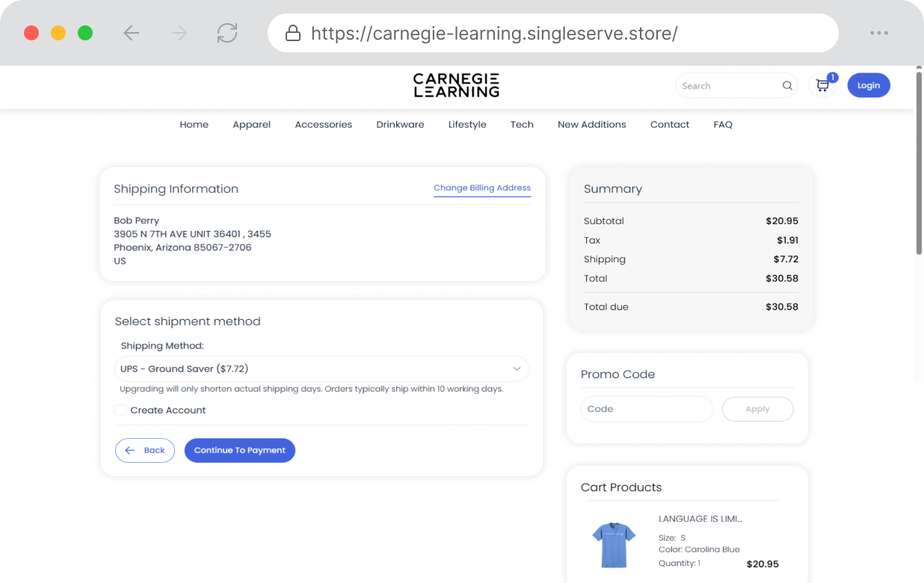Click the Cart Products heading
Screen dimensions: 924x583
click(621, 487)
